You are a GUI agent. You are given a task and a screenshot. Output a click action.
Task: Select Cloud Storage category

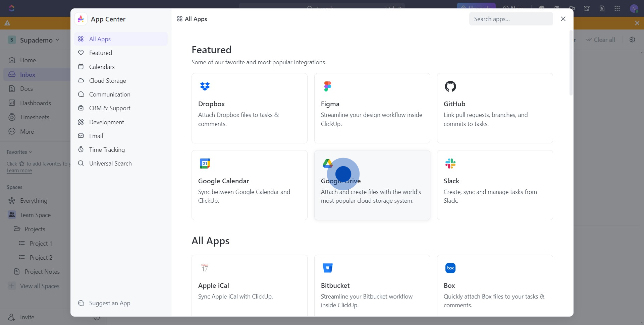tap(121, 80)
